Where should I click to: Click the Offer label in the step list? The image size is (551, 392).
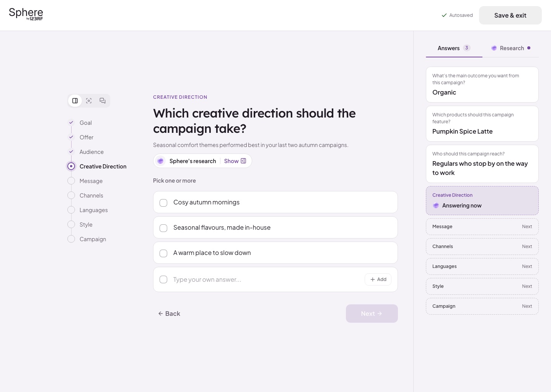(x=86, y=137)
